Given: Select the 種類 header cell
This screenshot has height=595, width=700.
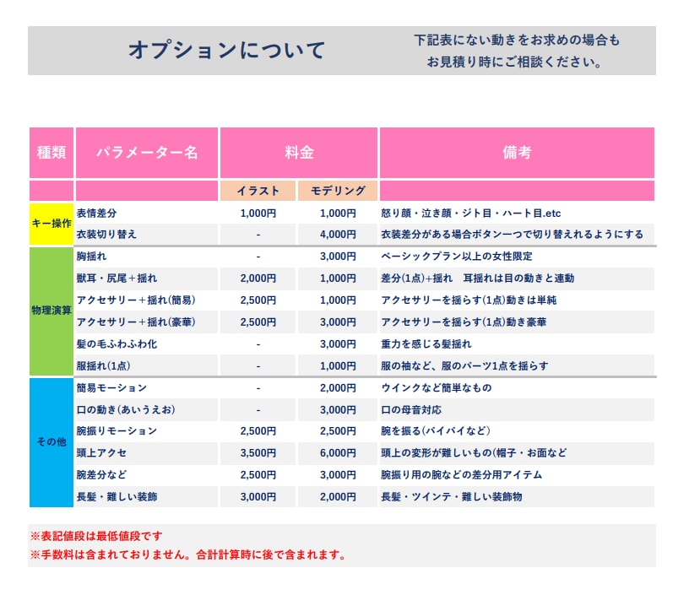Looking at the screenshot, I should point(52,153).
